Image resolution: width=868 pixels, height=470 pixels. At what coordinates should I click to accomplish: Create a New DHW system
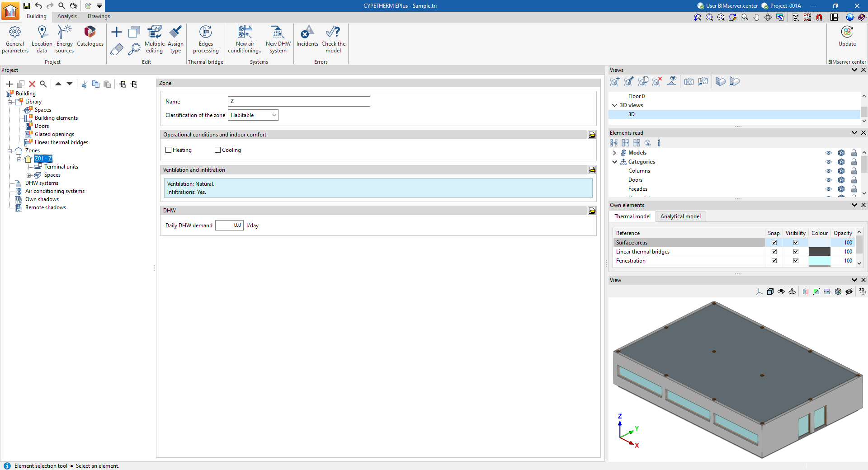click(278, 39)
